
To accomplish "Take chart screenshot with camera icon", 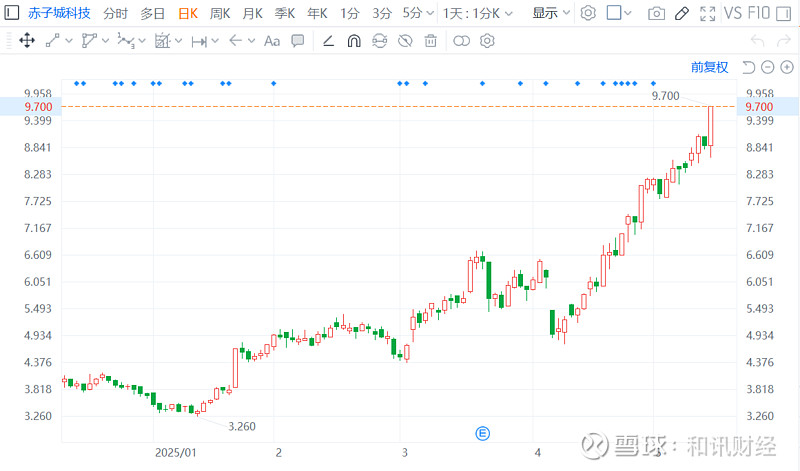I will pyautogui.click(x=656, y=13).
